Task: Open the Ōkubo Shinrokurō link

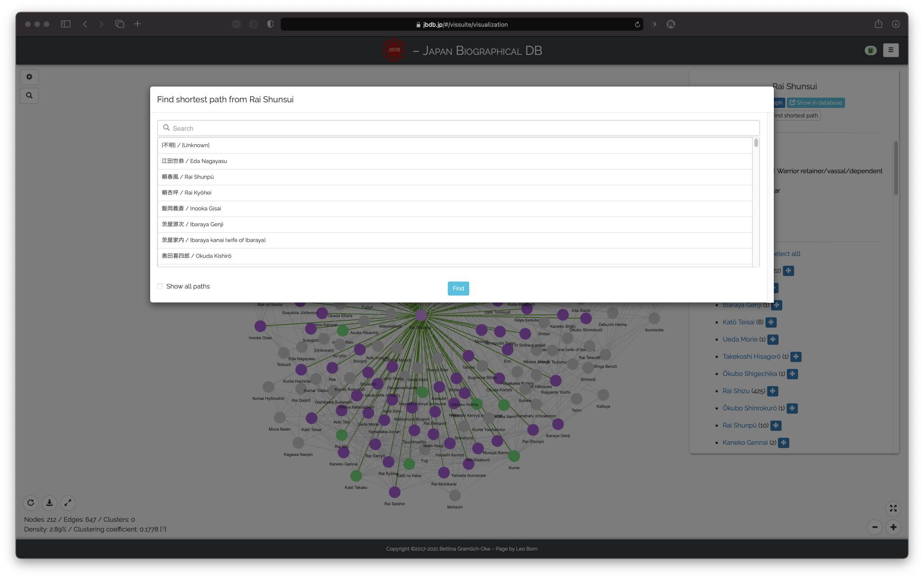Action: click(x=749, y=408)
